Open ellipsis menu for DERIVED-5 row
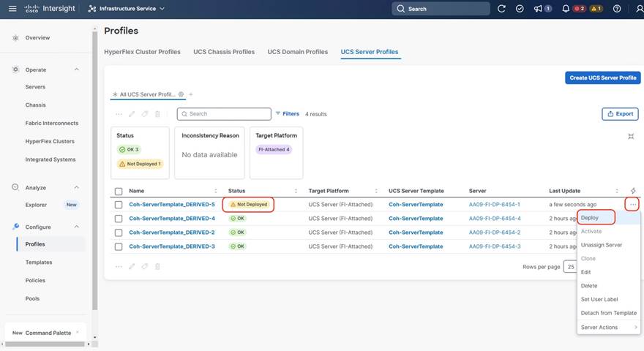 pyautogui.click(x=632, y=204)
